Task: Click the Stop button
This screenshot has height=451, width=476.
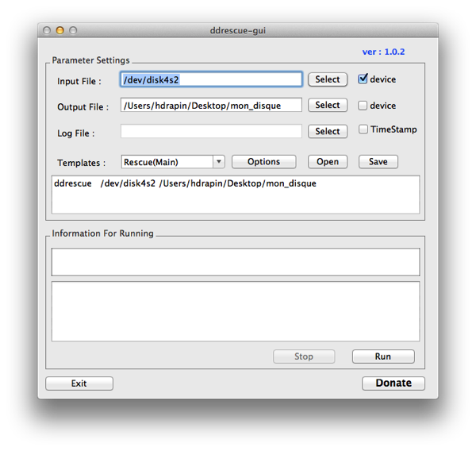Action: pyautogui.click(x=304, y=357)
